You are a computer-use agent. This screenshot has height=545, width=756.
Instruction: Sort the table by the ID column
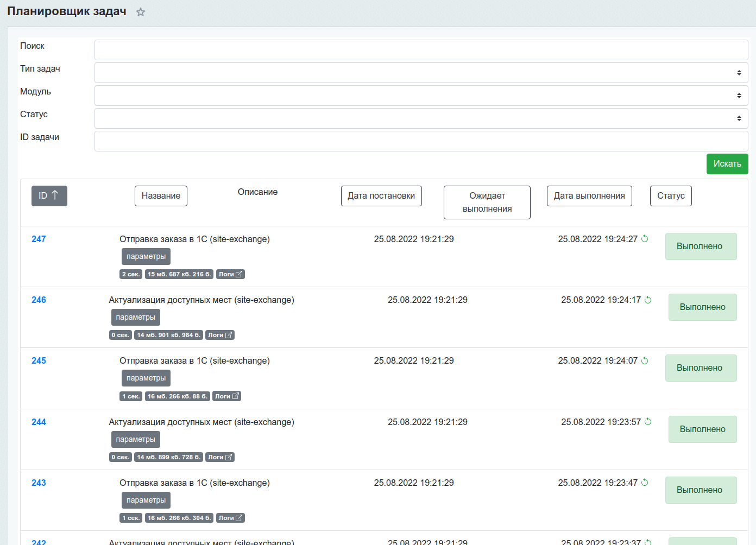[49, 196]
